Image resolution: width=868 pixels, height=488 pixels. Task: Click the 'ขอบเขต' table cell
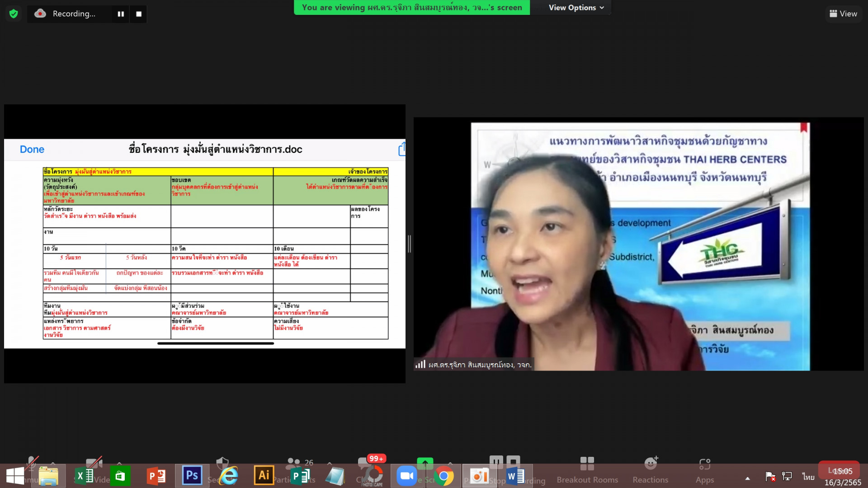222,190
